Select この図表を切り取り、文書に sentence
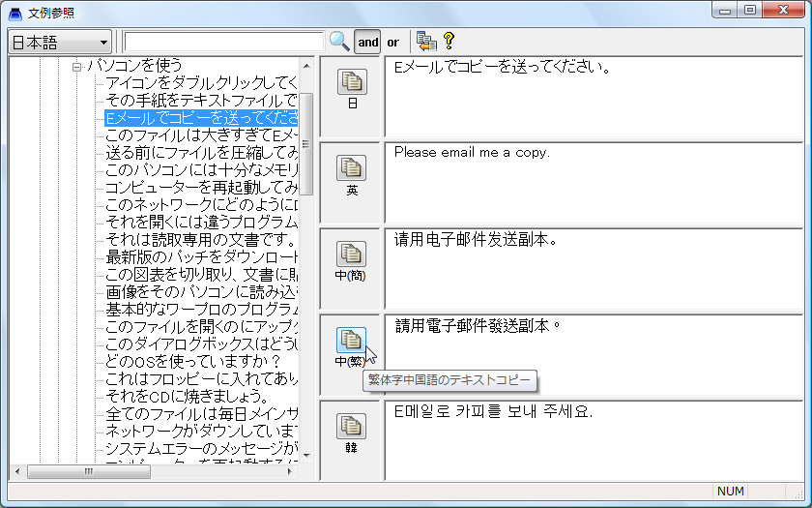The width and height of the screenshot is (812, 508). coord(201,274)
